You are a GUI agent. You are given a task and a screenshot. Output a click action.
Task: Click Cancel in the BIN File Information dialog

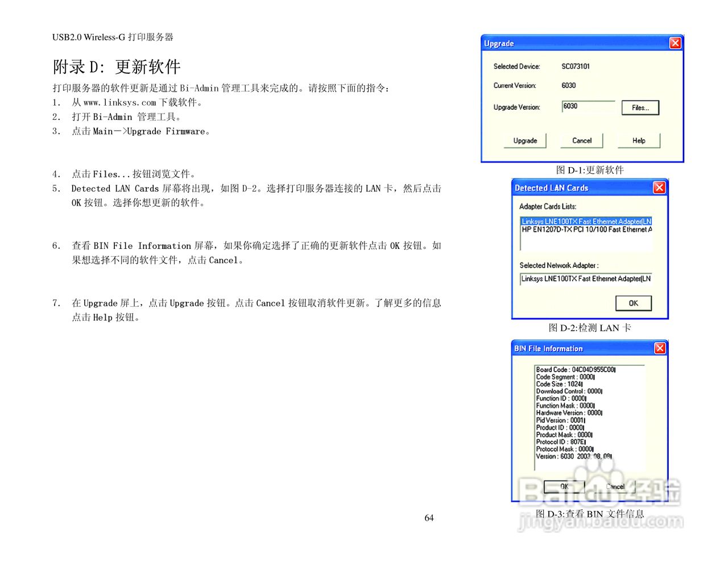click(615, 486)
